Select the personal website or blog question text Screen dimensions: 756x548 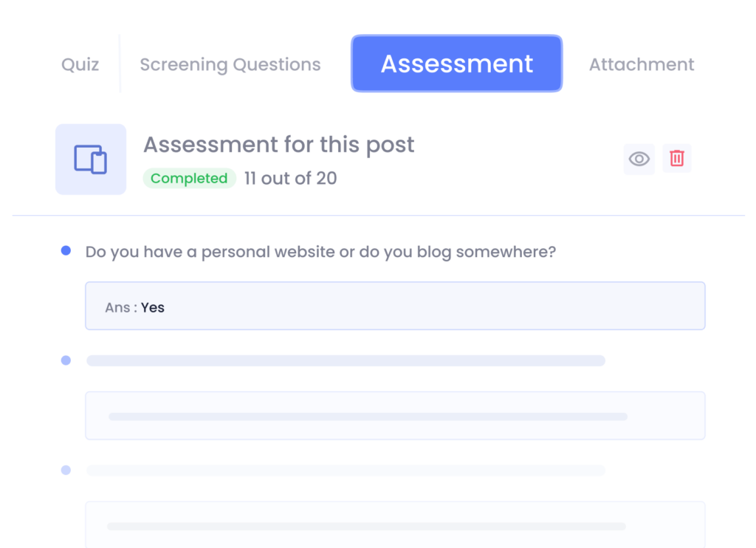coord(320,252)
